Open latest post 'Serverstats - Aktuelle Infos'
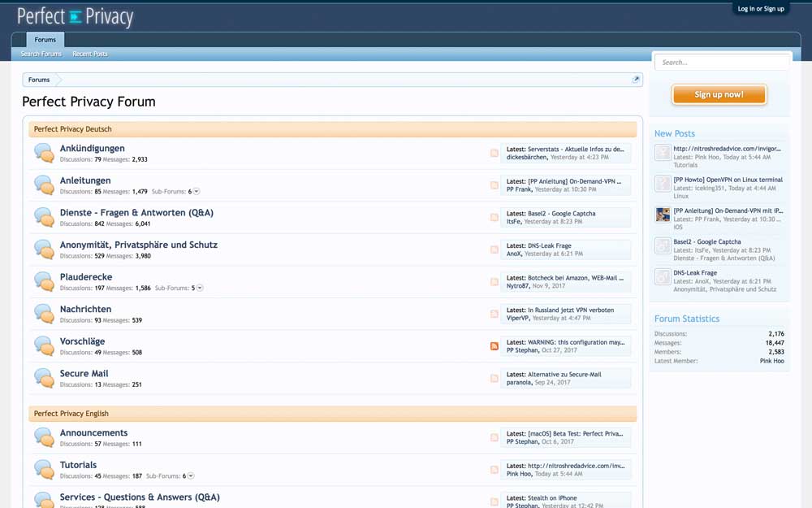 point(576,150)
